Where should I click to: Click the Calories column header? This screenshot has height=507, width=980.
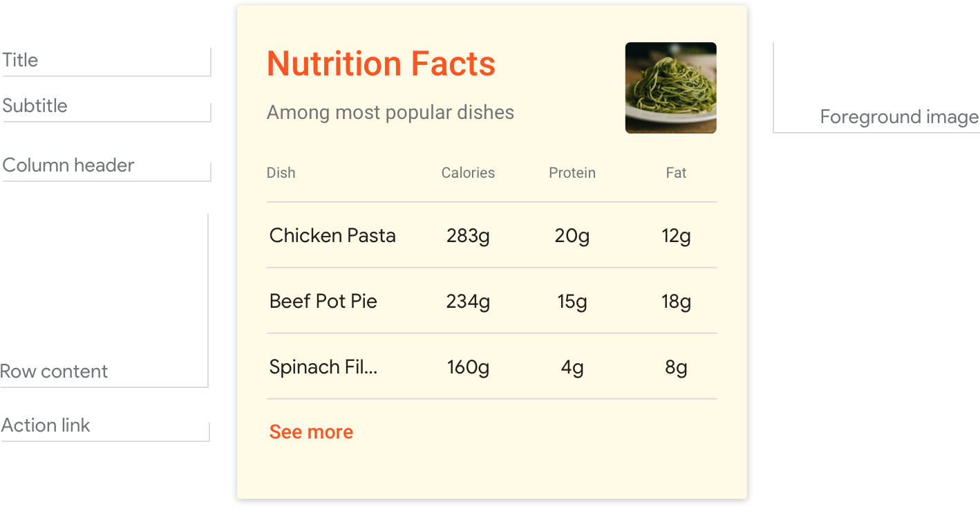[468, 173]
